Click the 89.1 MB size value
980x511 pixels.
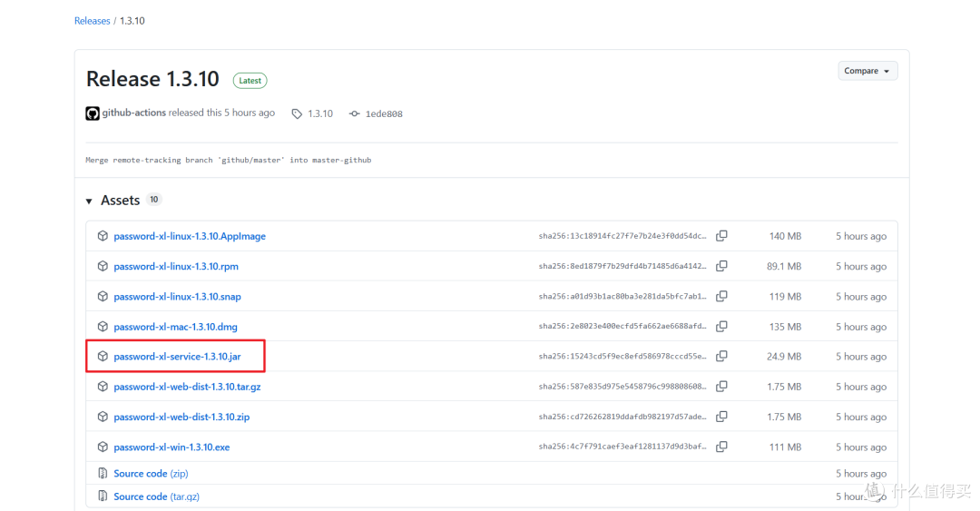[784, 266]
